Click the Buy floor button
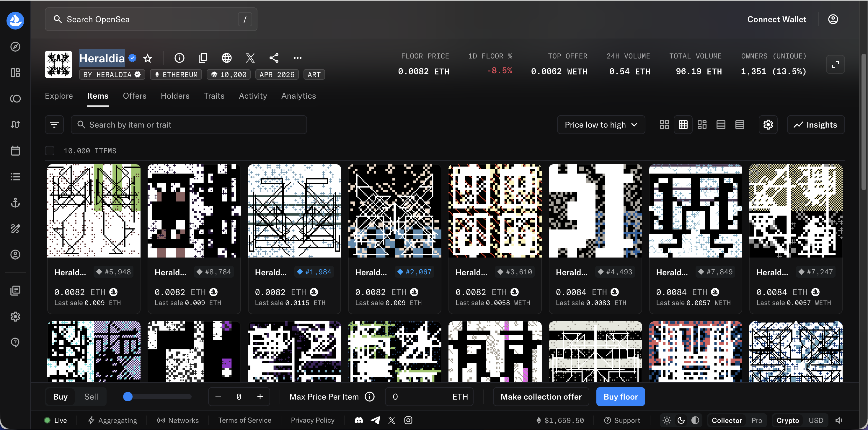This screenshot has height=430, width=868. pos(620,397)
